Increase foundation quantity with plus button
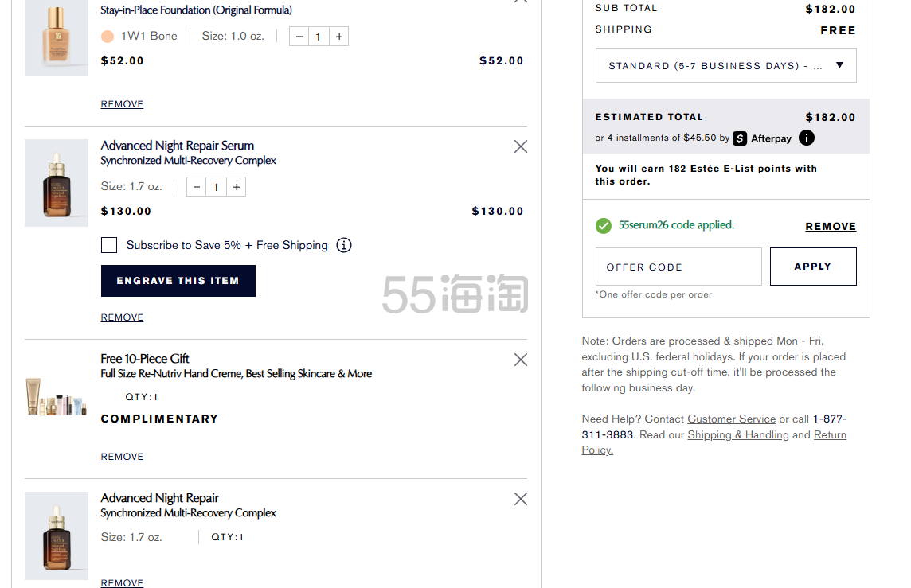 339,37
